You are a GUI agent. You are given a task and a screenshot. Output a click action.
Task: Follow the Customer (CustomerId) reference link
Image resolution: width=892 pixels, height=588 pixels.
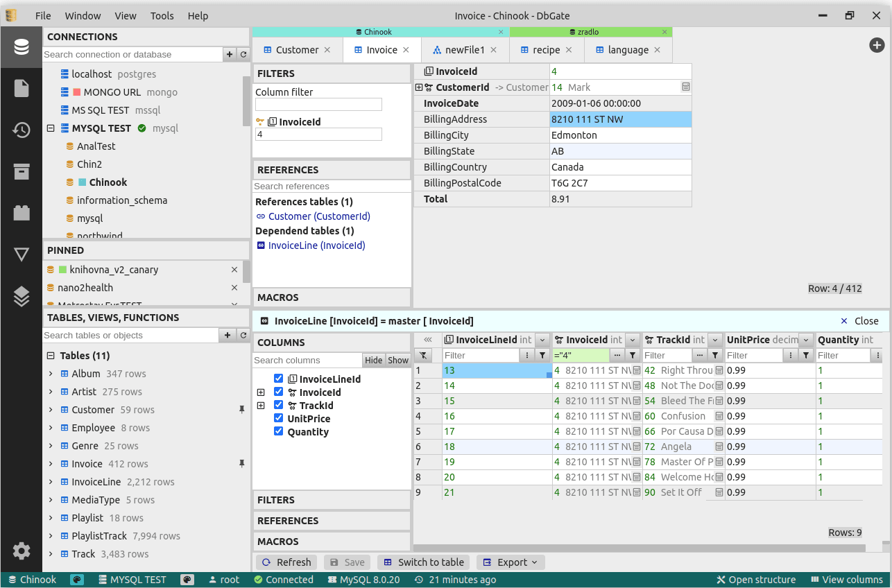point(319,216)
